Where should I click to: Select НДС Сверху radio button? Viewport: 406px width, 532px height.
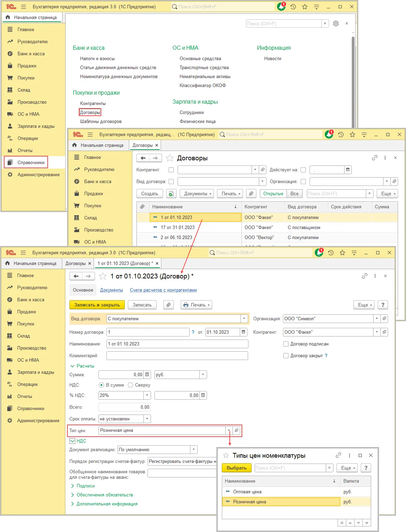pyautogui.click(x=130, y=385)
